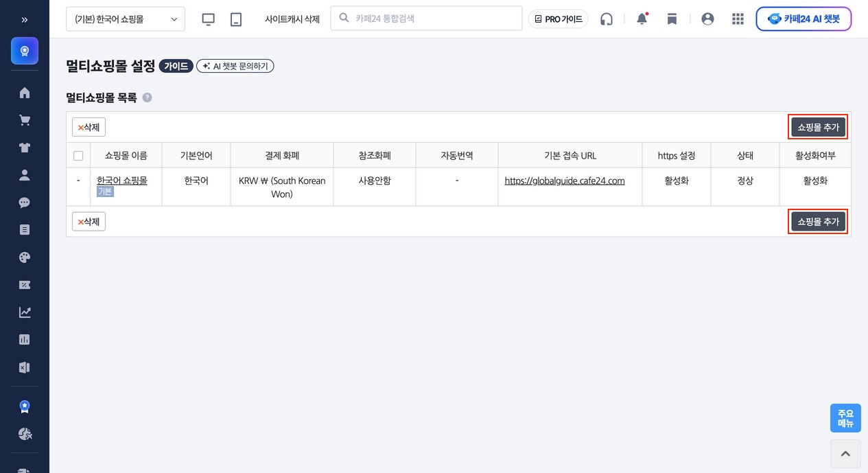Open Board document icon in sidebar
Image resolution: width=868 pixels, height=473 pixels.
pyautogui.click(x=25, y=230)
